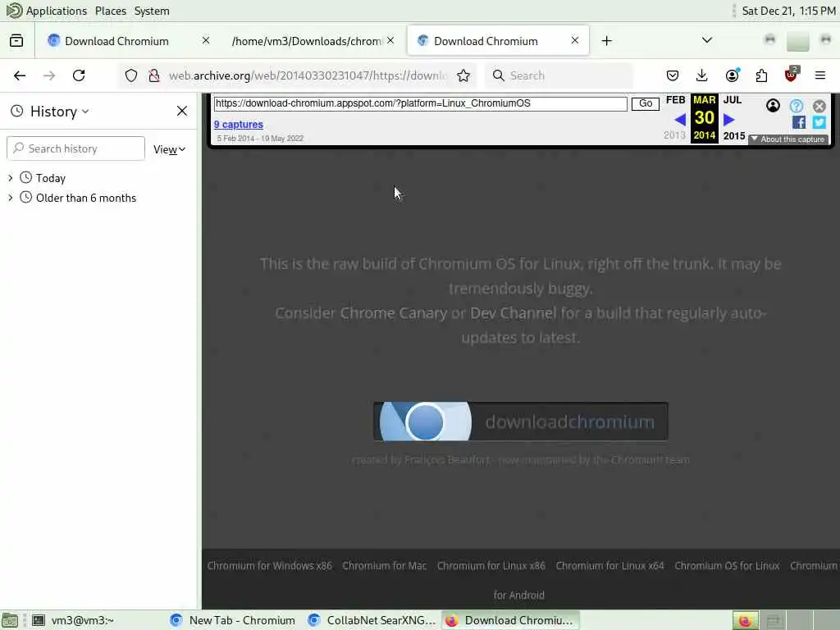The height and width of the screenshot is (630, 840).
Task: Select the FEB capture month
Action: (676, 100)
